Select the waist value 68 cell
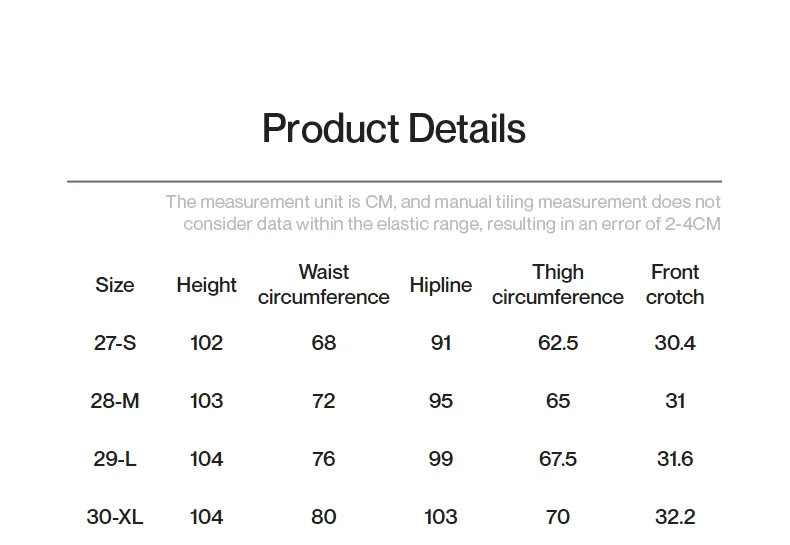The image size is (790, 545). pyautogui.click(x=324, y=343)
